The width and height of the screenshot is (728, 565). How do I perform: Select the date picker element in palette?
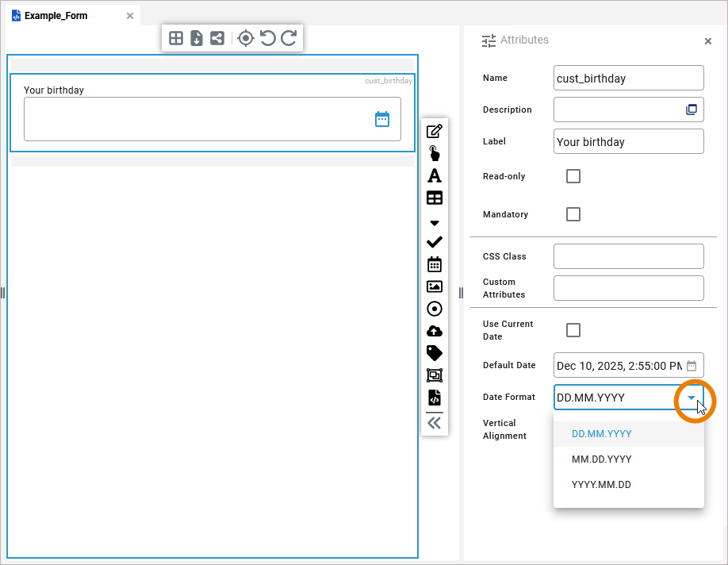[435, 264]
